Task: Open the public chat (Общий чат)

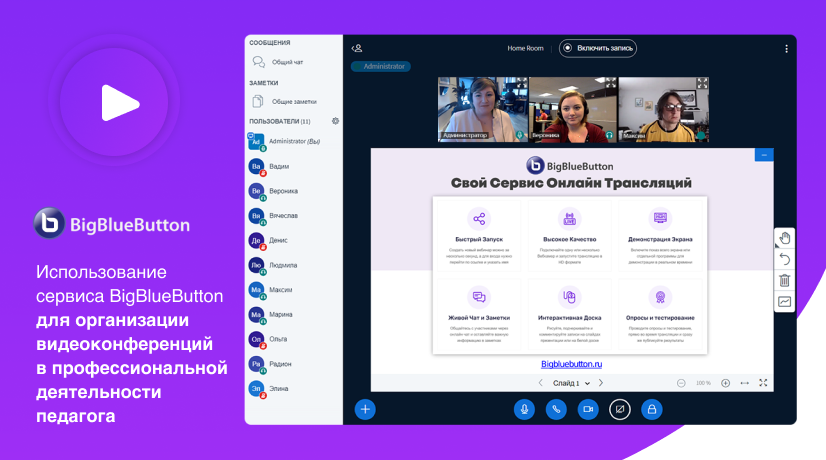Action: (278, 62)
